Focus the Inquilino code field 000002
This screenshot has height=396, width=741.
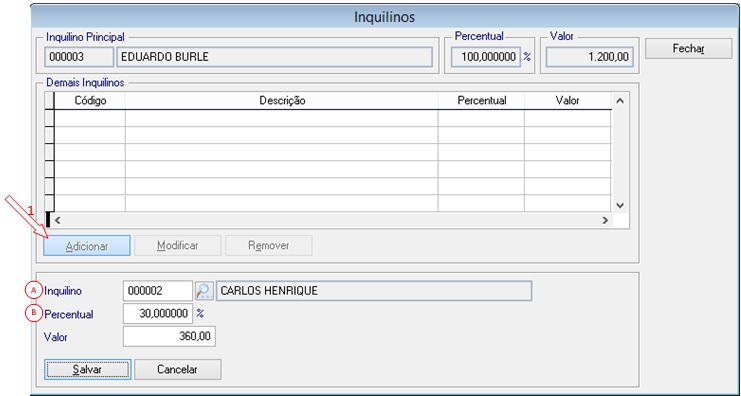coord(158,291)
